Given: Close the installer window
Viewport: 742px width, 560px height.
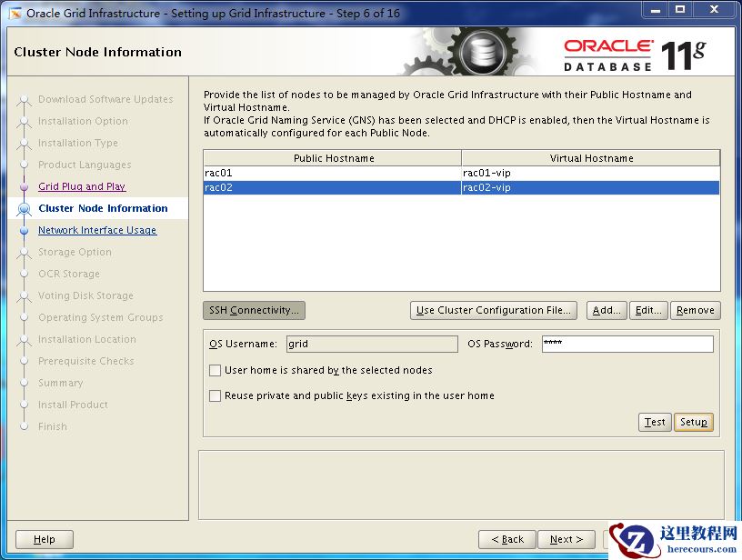Looking at the screenshot, I should [x=715, y=9].
